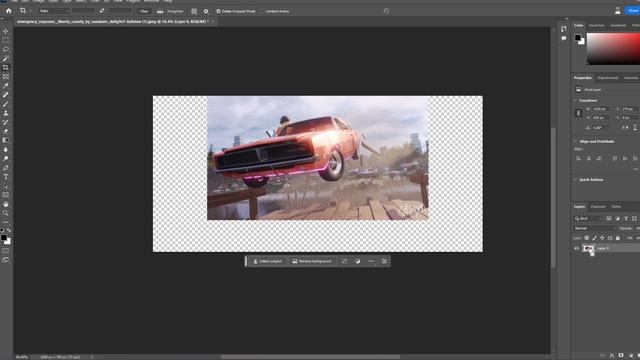Swap width and height crop values

coord(102,11)
